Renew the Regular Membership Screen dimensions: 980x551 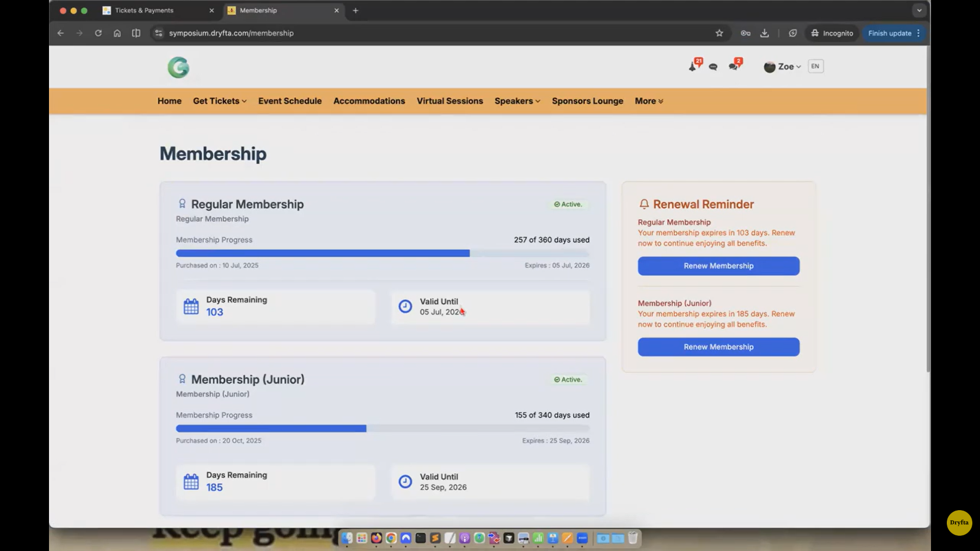[718, 266]
